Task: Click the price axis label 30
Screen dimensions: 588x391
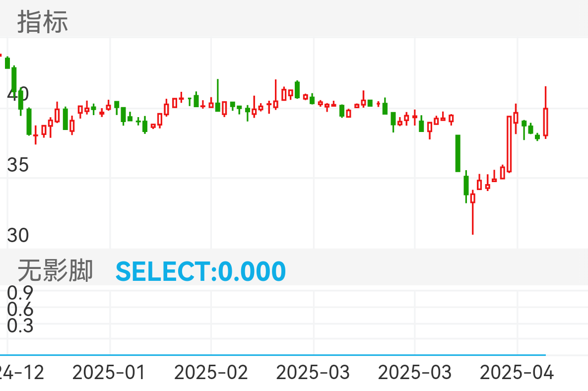Action: [x=18, y=235]
